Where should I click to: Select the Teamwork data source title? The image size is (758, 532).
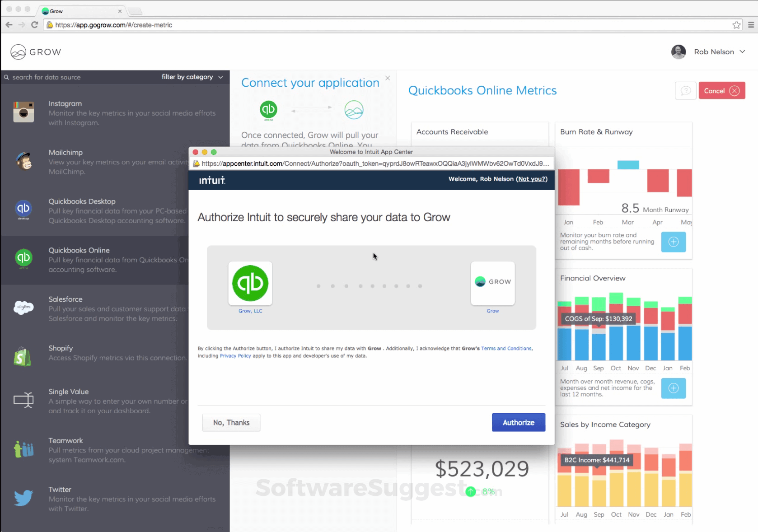click(66, 441)
